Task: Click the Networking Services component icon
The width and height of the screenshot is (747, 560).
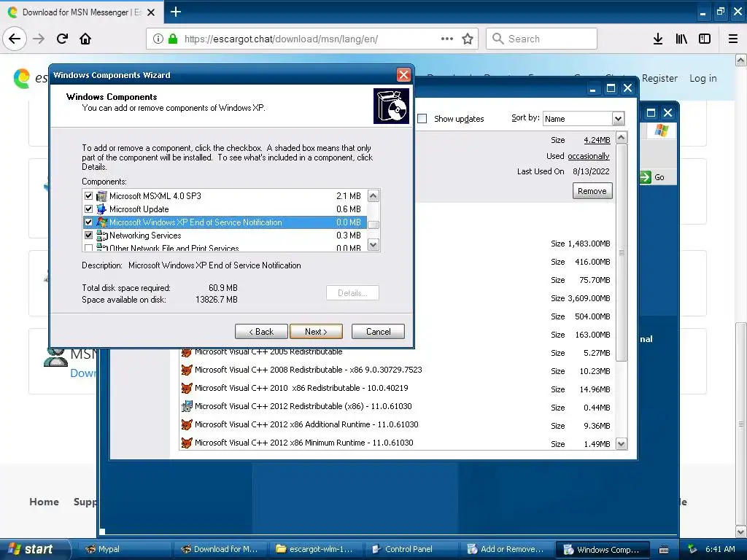Action: pos(101,236)
